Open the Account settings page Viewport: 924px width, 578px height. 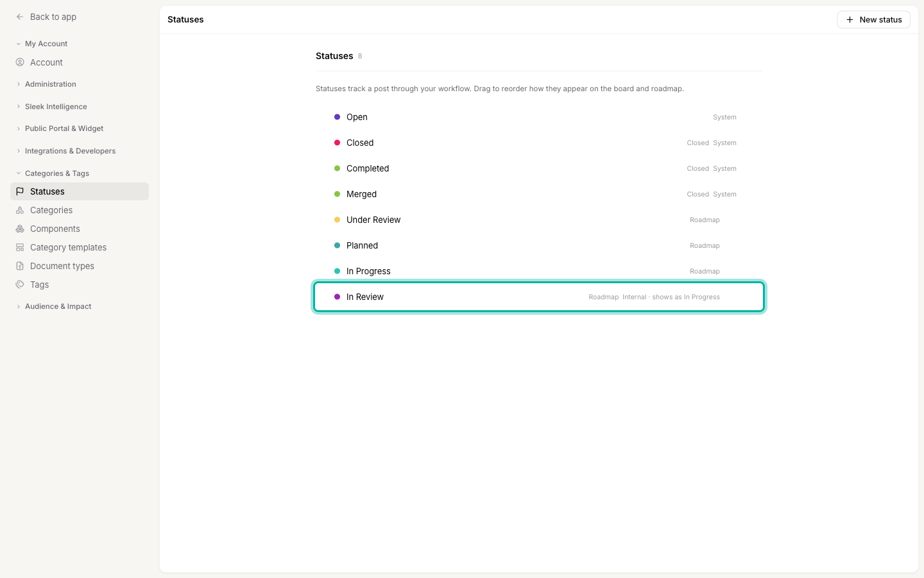pyautogui.click(x=80, y=62)
